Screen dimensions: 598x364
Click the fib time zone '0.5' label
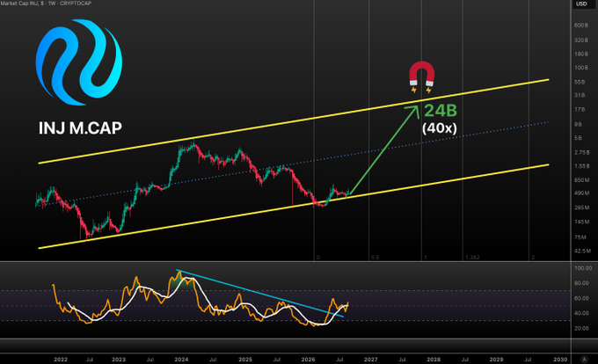[x=375, y=258]
